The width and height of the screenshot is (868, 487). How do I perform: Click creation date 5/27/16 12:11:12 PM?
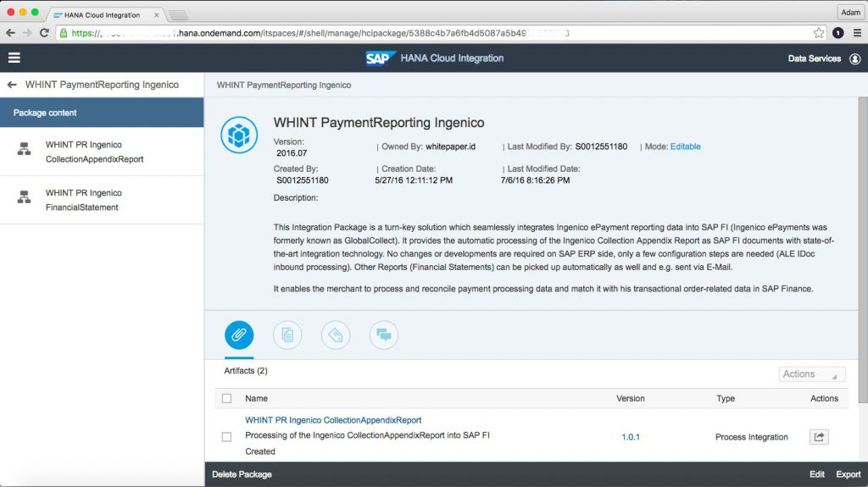coord(414,180)
